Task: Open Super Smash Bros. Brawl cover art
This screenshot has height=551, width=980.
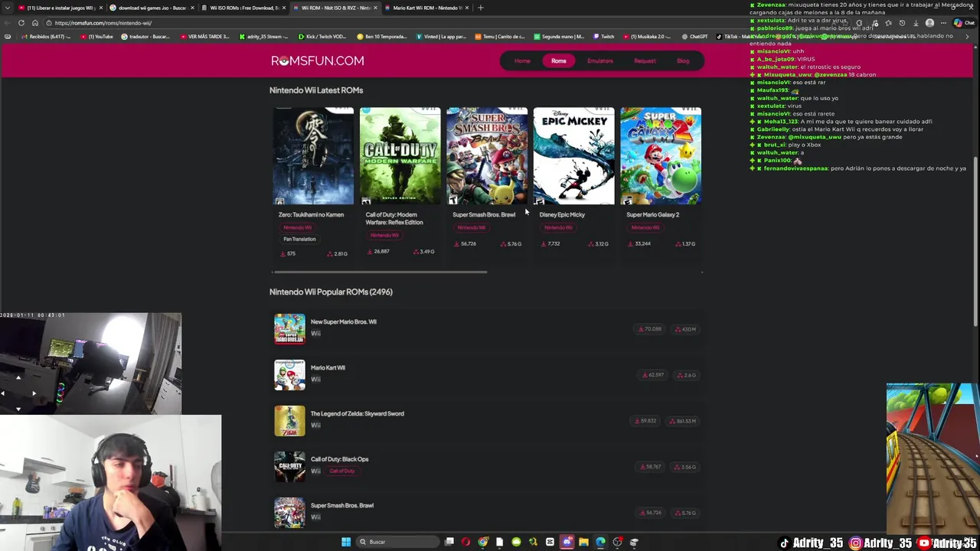Action: tap(487, 156)
